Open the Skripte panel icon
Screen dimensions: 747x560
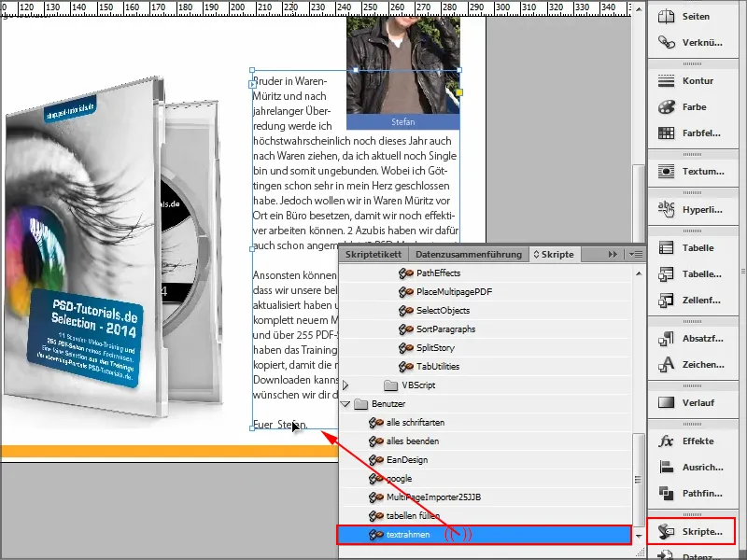(x=666, y=531)
